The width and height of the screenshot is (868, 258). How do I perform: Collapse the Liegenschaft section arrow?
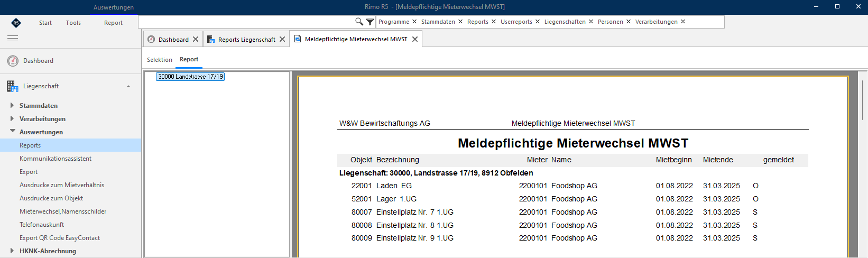click(x=128, y=86)
